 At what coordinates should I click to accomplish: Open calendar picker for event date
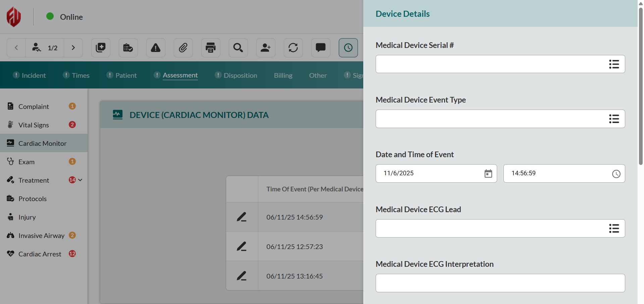pyautogui.click(x=488, y=174)
